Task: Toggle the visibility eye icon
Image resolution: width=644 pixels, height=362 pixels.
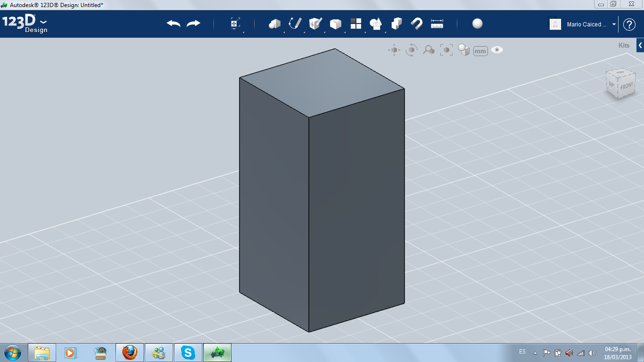Action: click(497, 49)
